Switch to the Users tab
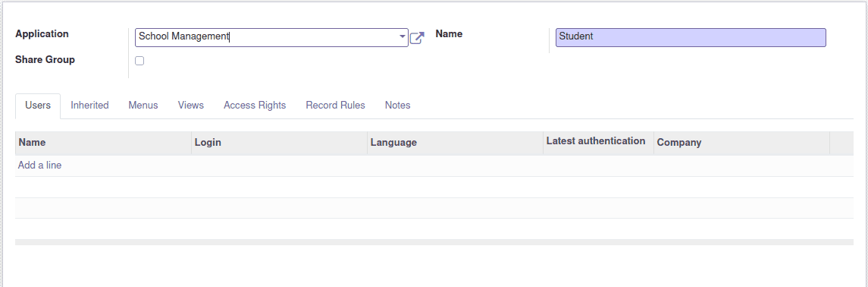 [x=38, y=106]
